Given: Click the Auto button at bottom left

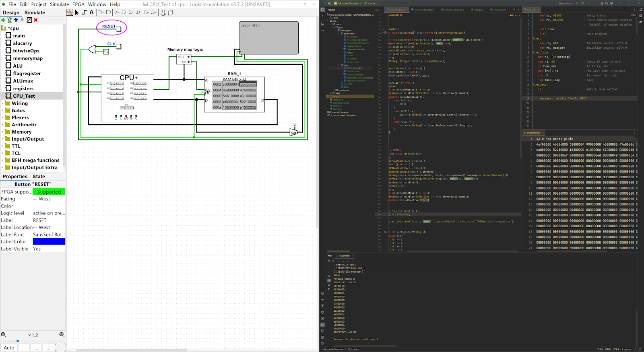Looking at the screenshot, I should [9, 348].
